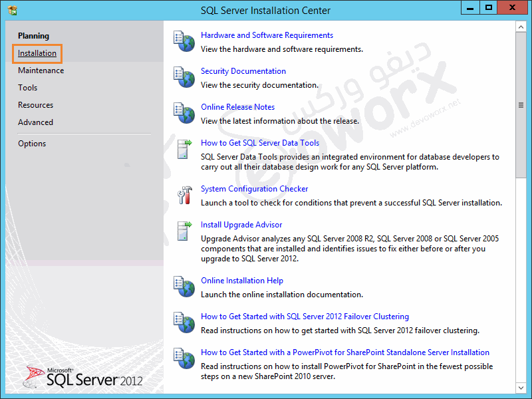
Task: Click the scroll down arrow
Action: pos(521,388)
